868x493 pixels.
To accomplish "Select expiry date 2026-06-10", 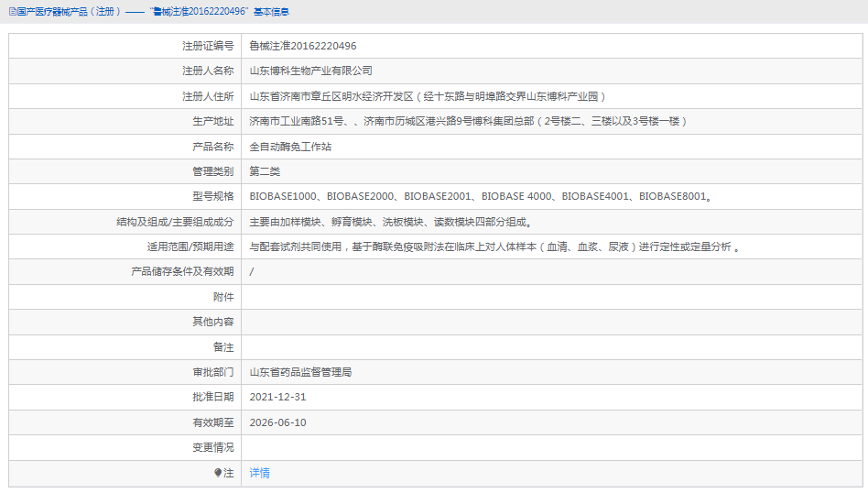I will (278, 422).
